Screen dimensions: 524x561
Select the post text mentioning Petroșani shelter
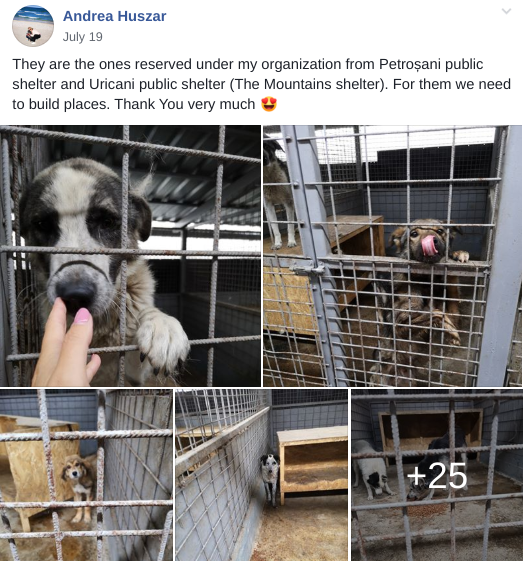[261, 84]
